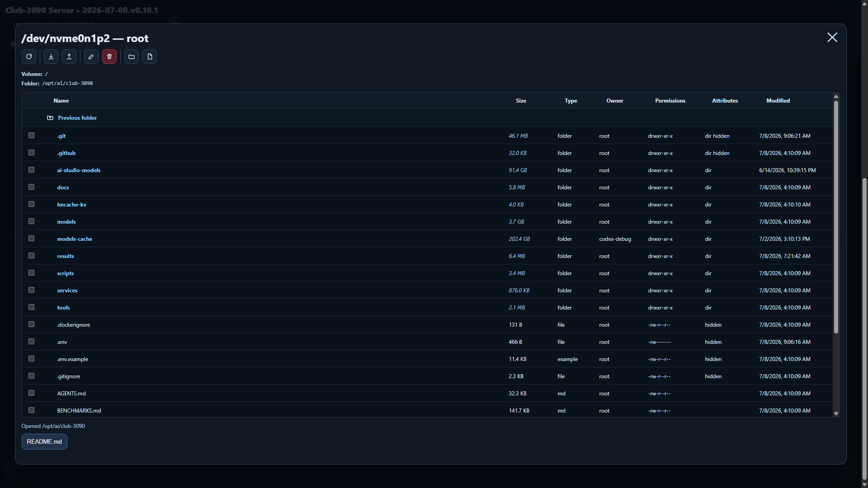This screenshot has width=868, height=488.
Task: Click the Modified column header
Action: pos(778,101)
